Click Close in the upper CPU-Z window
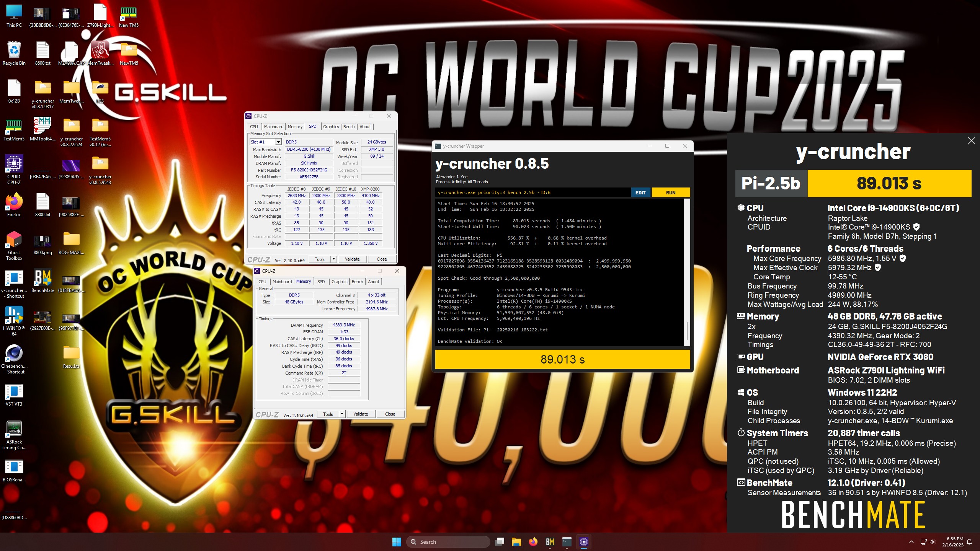 tap(382, 259)
